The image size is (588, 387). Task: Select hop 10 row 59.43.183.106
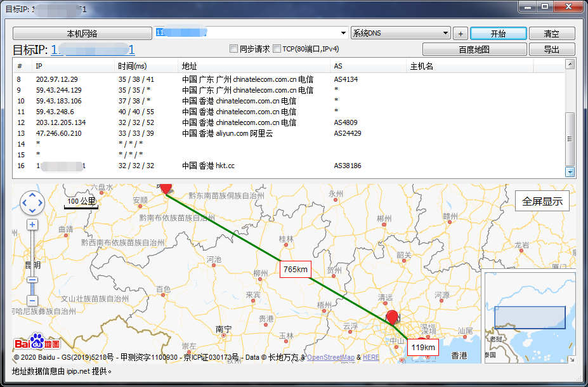[289, 101]
